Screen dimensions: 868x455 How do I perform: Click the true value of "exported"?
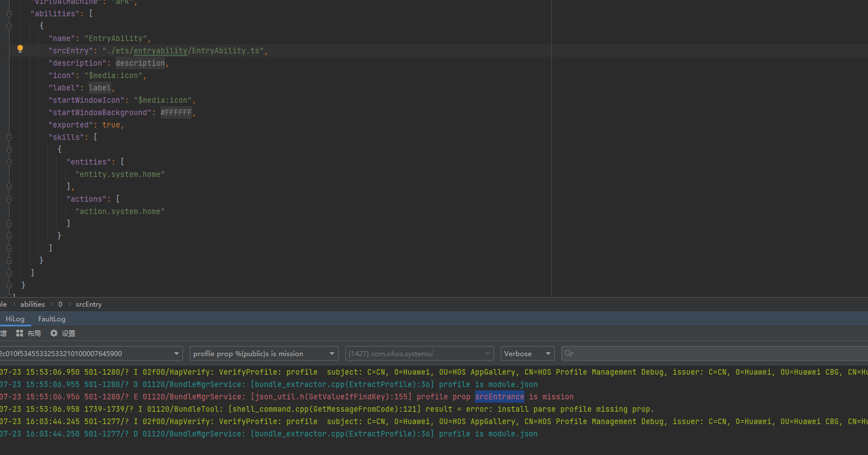click(111, 125)
